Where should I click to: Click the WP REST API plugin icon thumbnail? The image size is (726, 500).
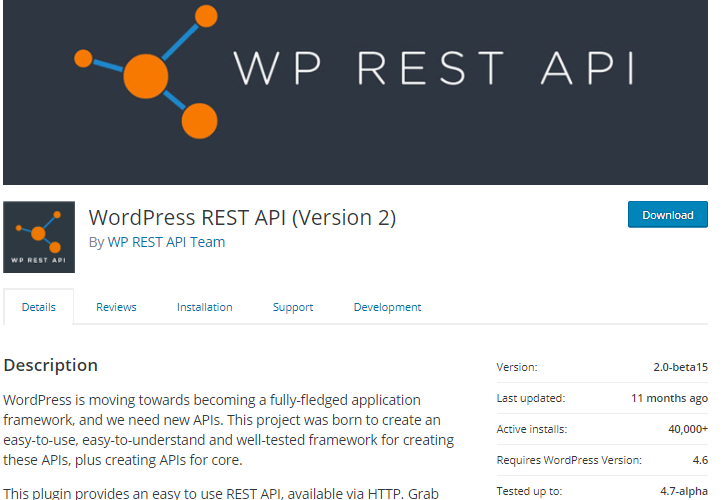pyautogui.click(x=39, y=237)
